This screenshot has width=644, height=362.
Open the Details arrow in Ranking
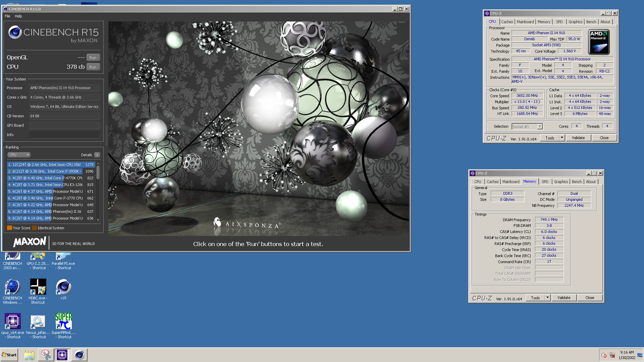click(97, 155)
